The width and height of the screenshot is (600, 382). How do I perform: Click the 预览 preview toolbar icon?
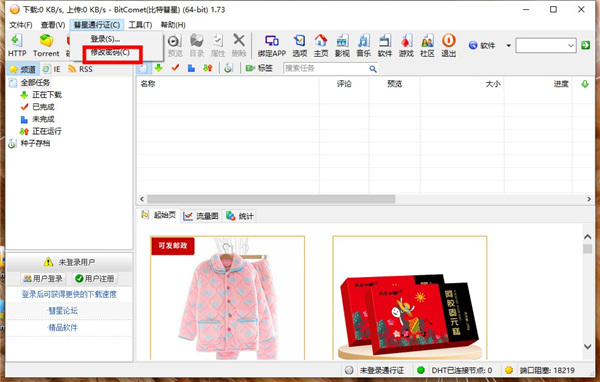point(175,45)
